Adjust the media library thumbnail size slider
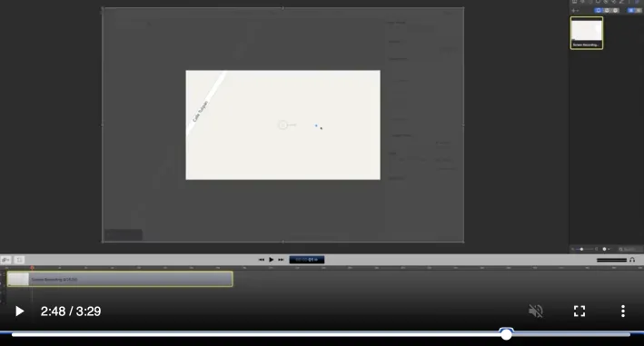Screen dimensions: 644x346 (x=582, y=249)
